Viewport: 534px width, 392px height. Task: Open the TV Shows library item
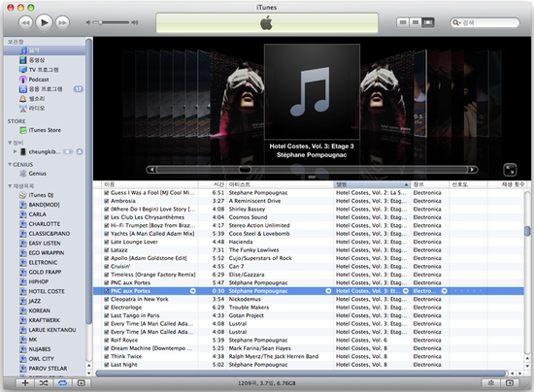tap(45, 70)
